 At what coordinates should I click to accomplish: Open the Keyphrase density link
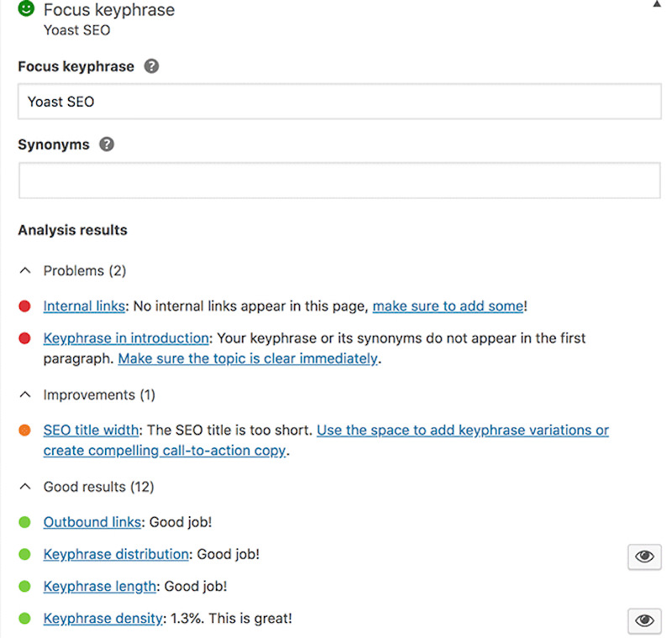(102, 619)
